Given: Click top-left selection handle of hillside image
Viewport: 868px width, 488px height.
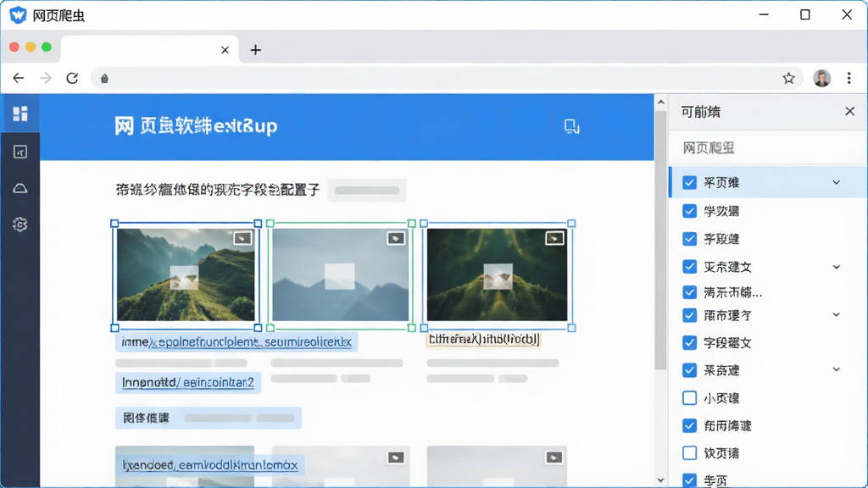Looking at the screenshot, I should 114,224.
